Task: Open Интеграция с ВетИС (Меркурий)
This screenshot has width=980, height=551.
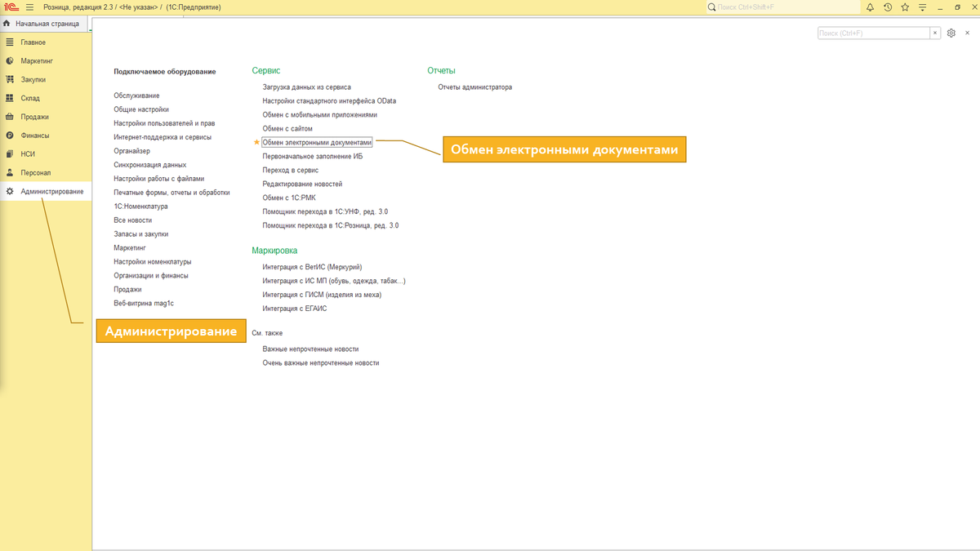Action: [x=312, y=267]
